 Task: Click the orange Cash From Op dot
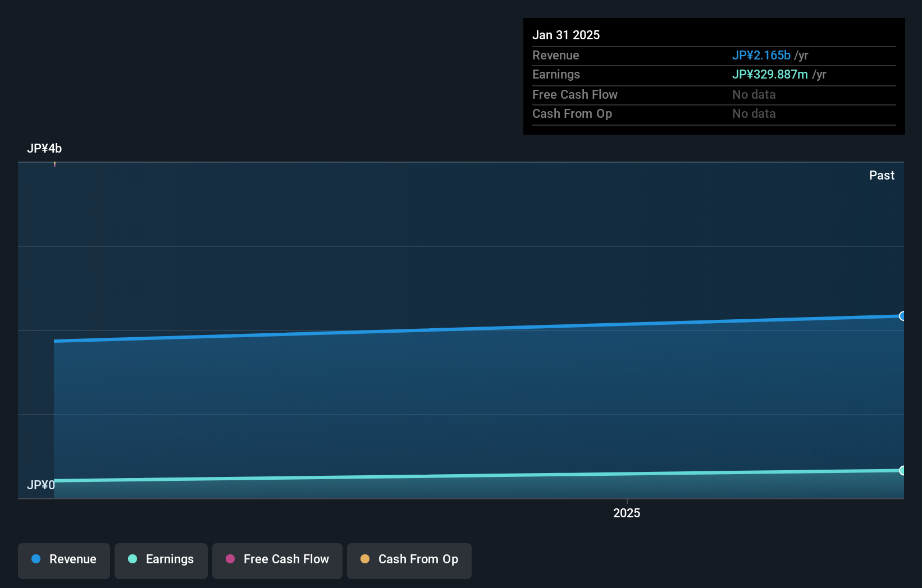(365, 559)
